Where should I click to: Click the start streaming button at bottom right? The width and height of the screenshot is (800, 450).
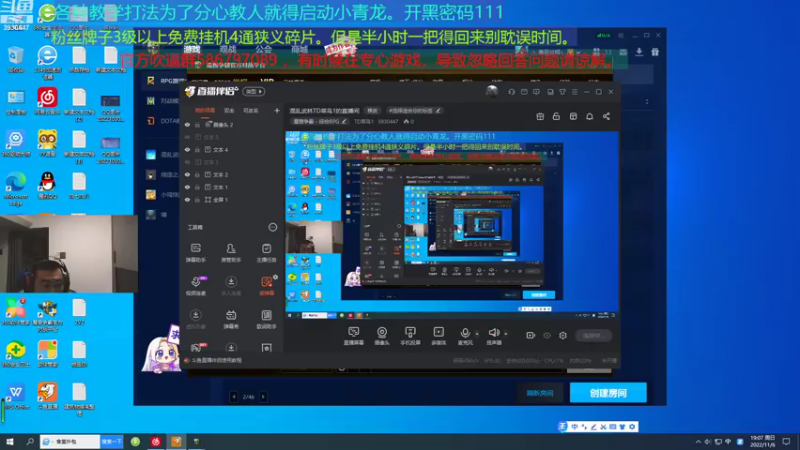[x=593, y=336]
